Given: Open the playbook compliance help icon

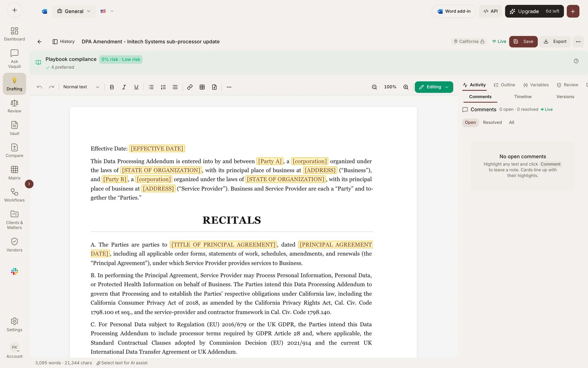Looking at the screenshot, I should tap(576, 61).
